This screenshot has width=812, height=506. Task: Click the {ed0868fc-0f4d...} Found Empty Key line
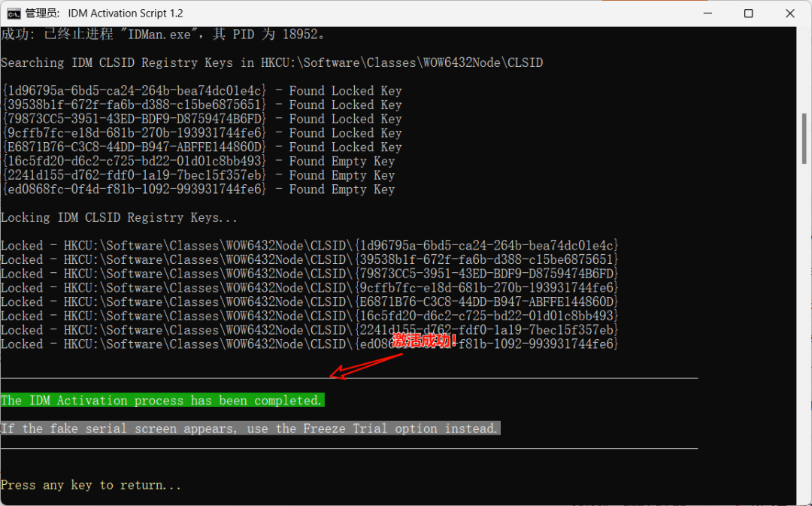[x=198, y=189]
